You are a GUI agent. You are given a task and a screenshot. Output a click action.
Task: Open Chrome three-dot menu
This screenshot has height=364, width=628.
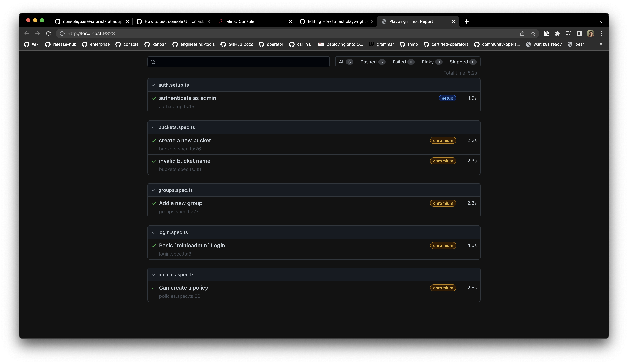pyautogui.click(x=601, y=33)
